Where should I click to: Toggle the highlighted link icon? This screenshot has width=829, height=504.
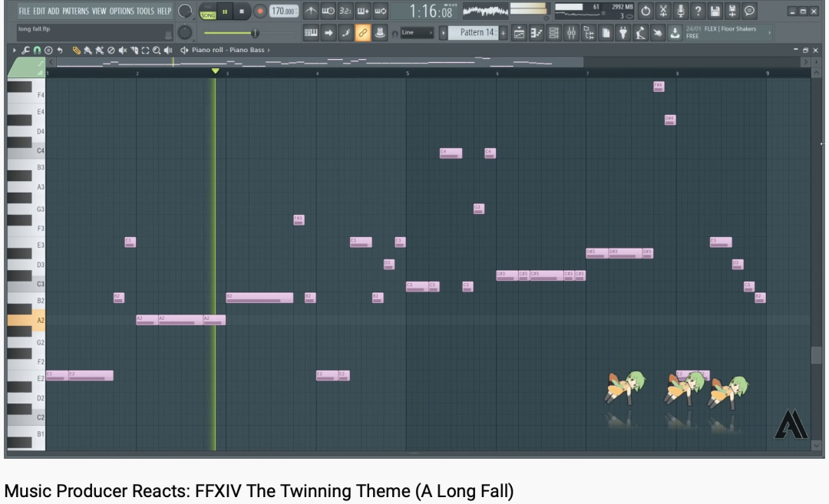(362, 33)
